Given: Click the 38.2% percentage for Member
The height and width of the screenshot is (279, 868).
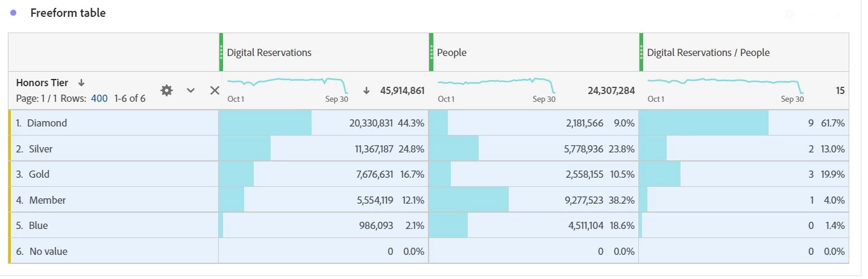Looking at the screenshot, I should (x=622, y=199).
